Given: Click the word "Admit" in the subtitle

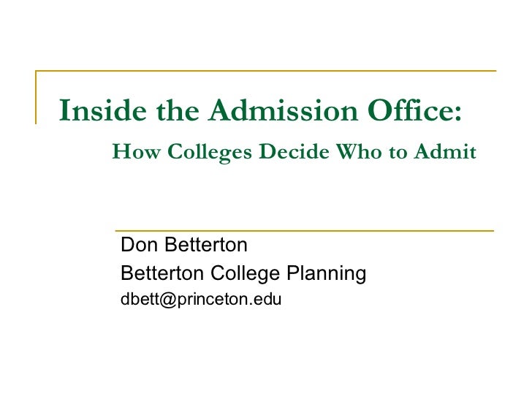Looking at the screenshot, I should (x=445, y=151).
